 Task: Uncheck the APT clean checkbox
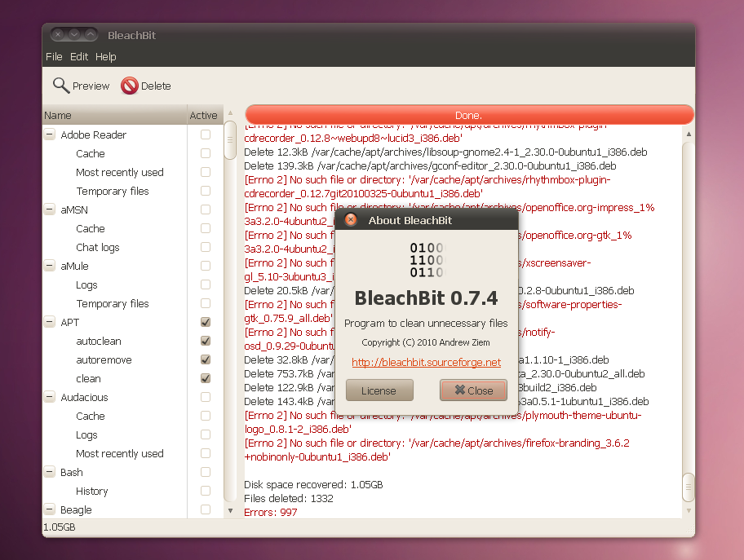coord(206,378)
